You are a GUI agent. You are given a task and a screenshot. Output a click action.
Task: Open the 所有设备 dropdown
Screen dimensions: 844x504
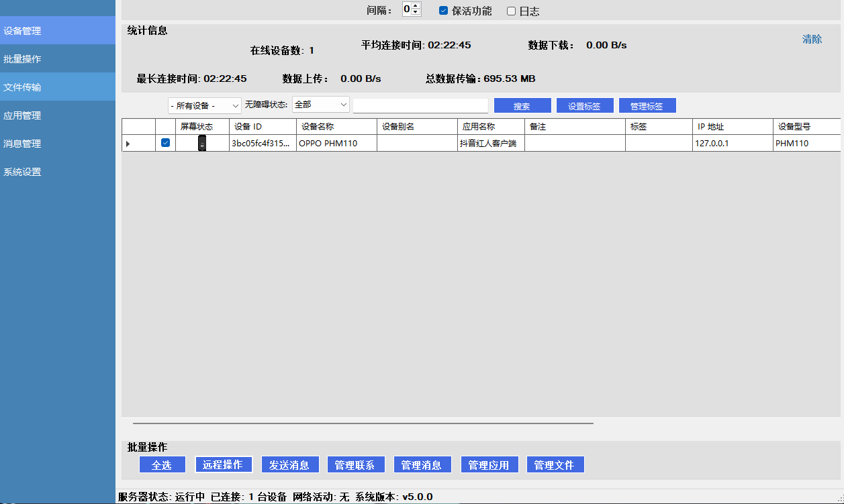click(204, 106)
